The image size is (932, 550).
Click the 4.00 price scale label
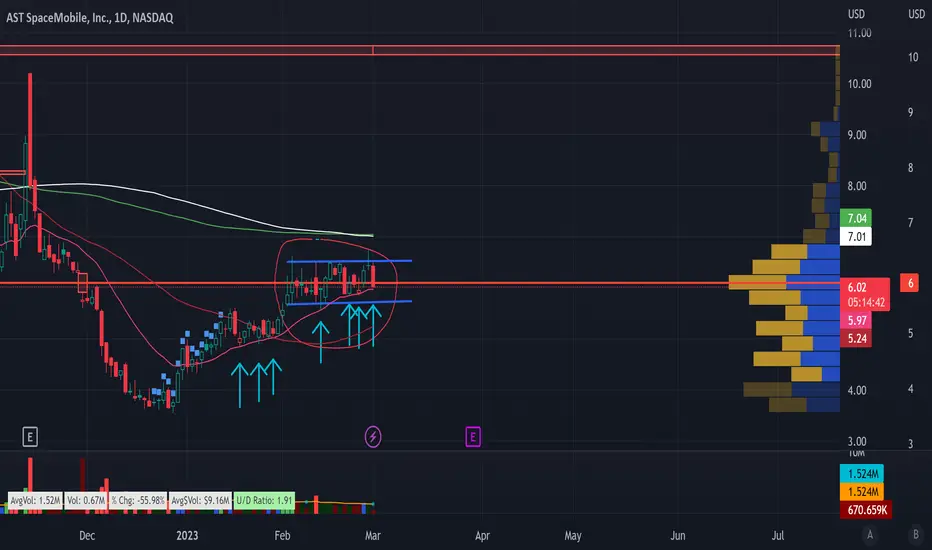[x=857, y=390]
